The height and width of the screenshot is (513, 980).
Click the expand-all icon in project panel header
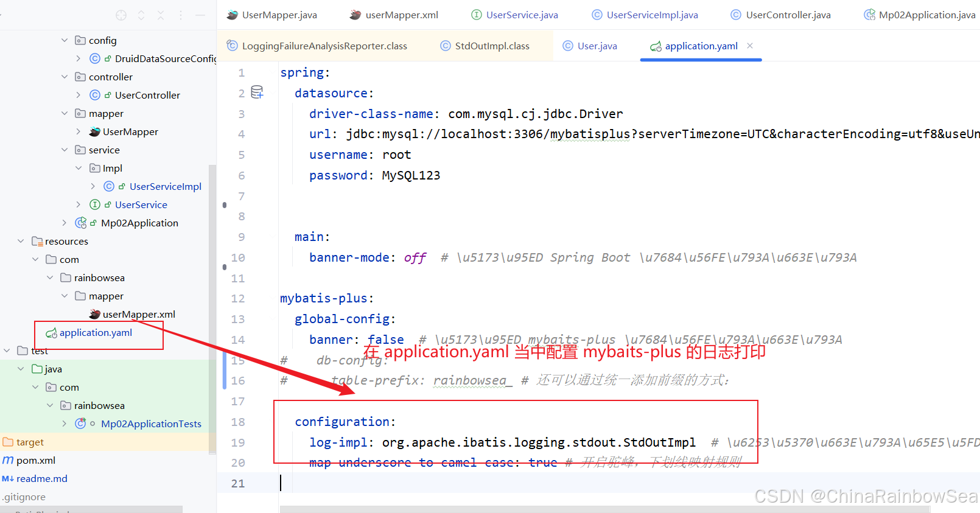141,15
